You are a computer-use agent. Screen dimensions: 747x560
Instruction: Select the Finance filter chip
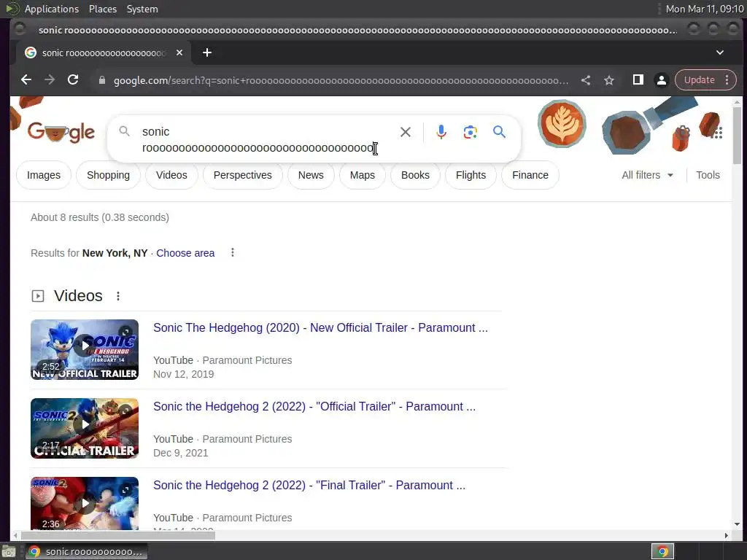click(530, 175)
